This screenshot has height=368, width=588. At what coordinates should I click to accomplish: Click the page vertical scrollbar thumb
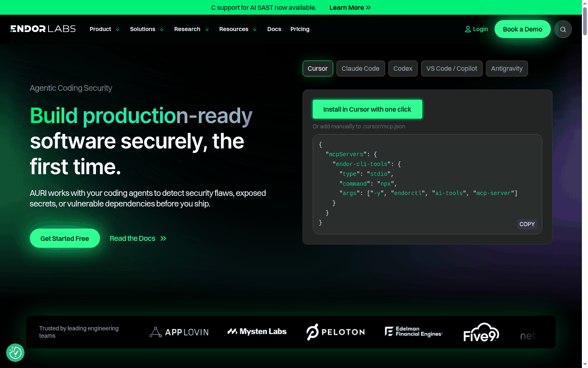(585, 20)
